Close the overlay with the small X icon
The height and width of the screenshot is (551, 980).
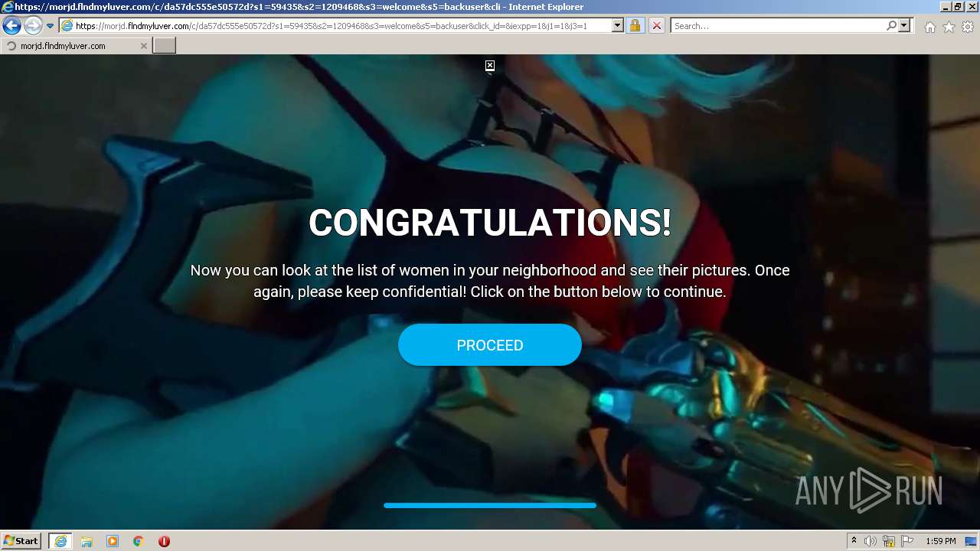[490, 66]
